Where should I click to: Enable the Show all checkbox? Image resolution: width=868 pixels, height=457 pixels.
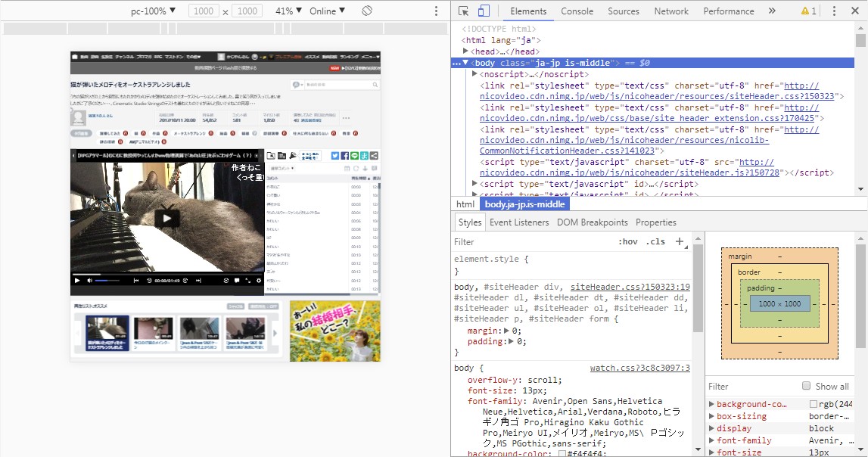806,386
